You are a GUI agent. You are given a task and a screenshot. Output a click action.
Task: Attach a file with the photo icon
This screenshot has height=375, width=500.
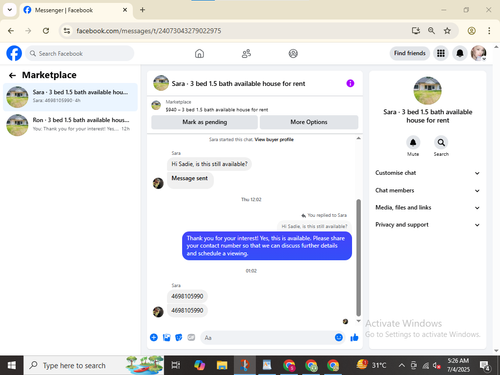coord(166,338)
